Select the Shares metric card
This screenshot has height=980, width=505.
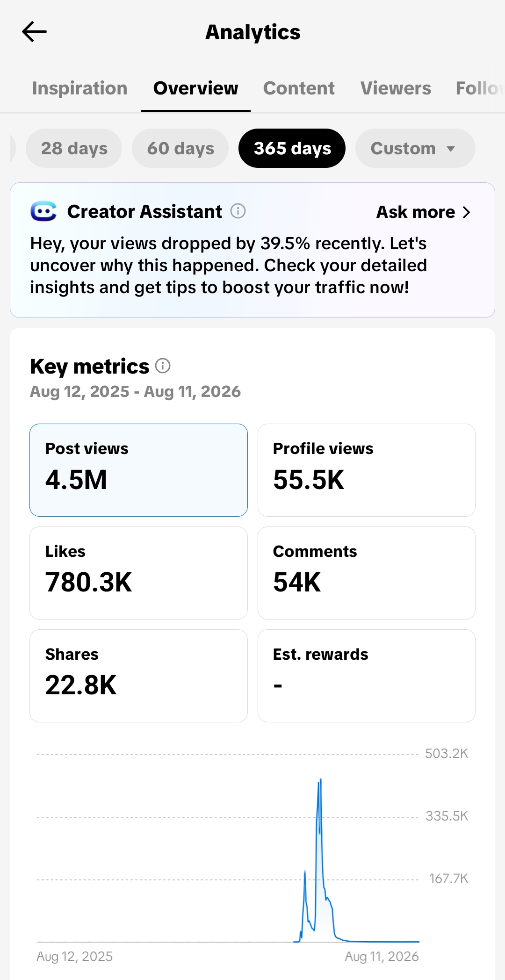pos(138,676)
